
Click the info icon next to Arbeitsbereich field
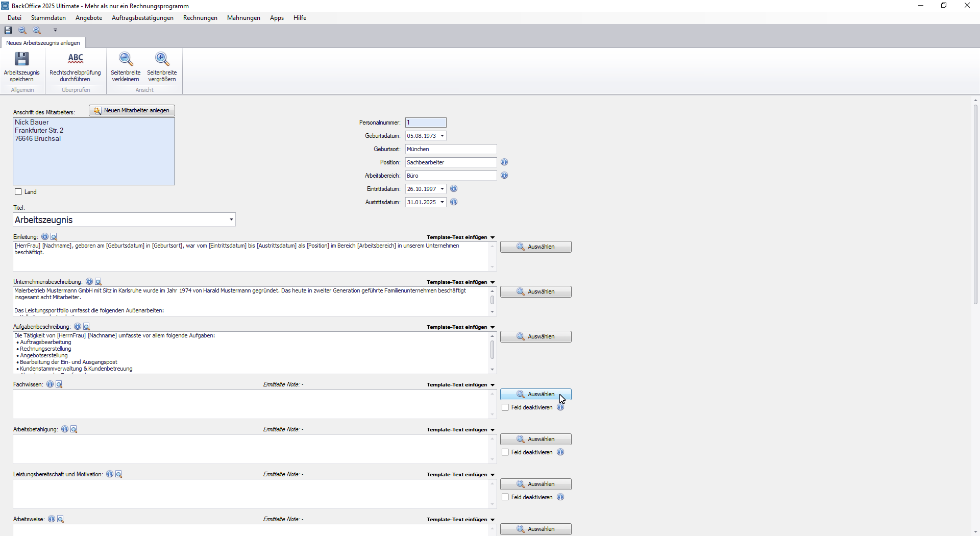pyautogui.click(x=504, y=176)
